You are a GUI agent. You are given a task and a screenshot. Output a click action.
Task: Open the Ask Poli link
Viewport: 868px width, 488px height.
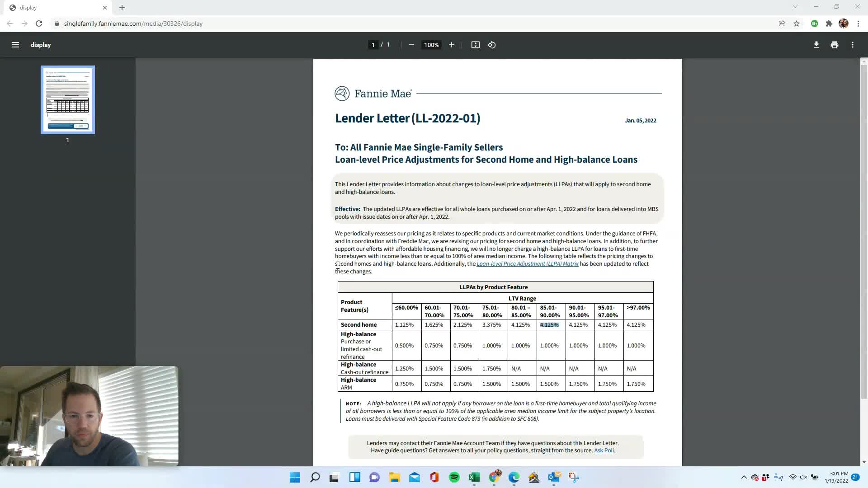(x=604, y=450)
